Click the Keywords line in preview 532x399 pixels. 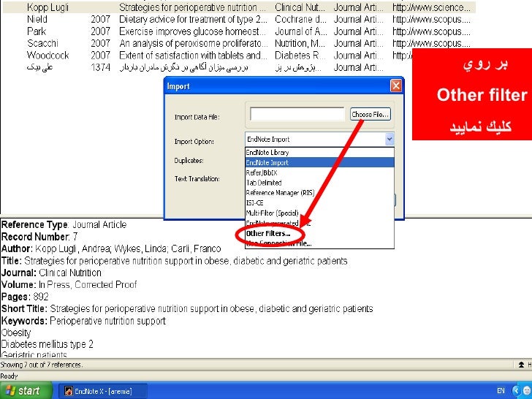(x=83, y=321)
